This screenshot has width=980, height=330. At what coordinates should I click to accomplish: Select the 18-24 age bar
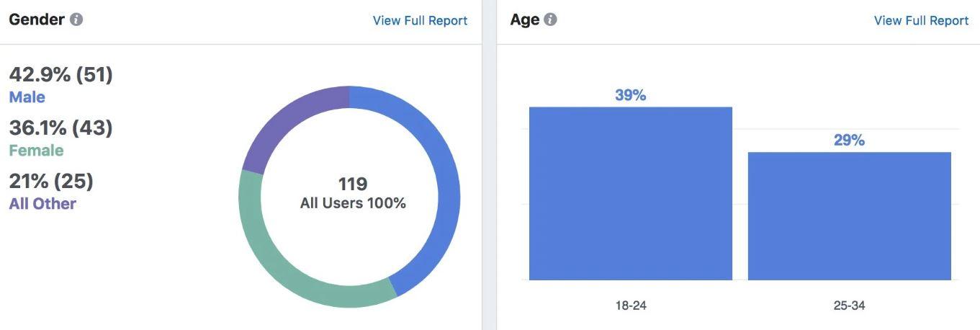coord(630,193)
